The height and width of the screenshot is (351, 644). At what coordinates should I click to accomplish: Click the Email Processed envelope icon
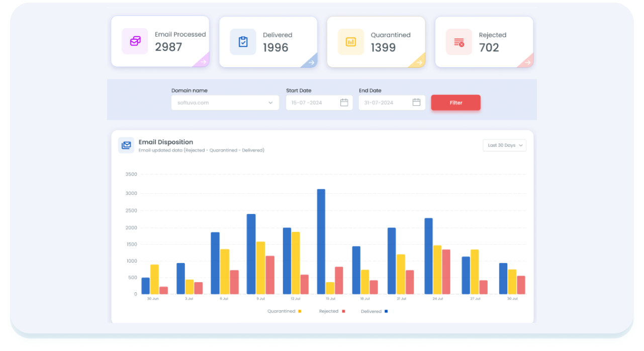pos(135,41)
